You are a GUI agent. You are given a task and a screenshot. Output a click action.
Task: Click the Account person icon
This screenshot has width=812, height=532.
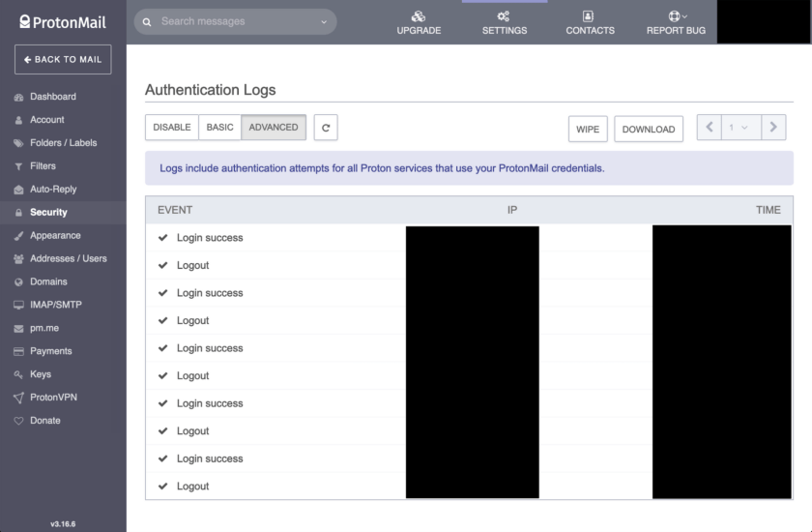(18, 120)
